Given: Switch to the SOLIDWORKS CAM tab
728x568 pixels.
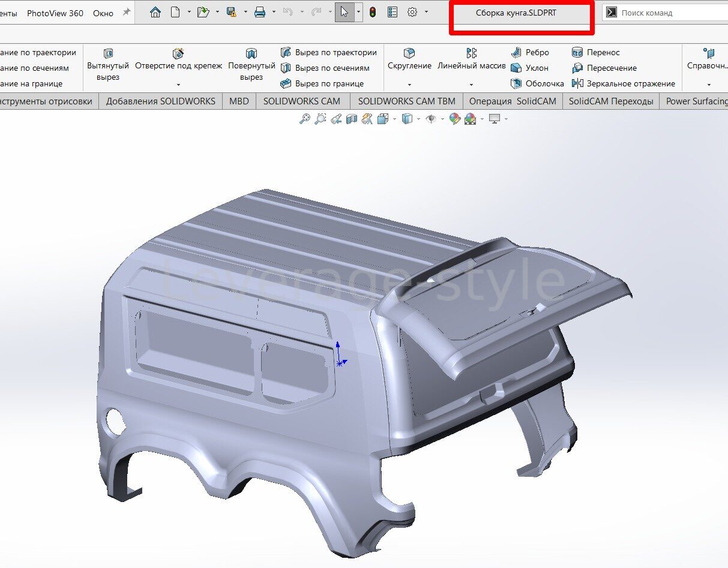Looking at the screenshot, I should click(301, 101).
